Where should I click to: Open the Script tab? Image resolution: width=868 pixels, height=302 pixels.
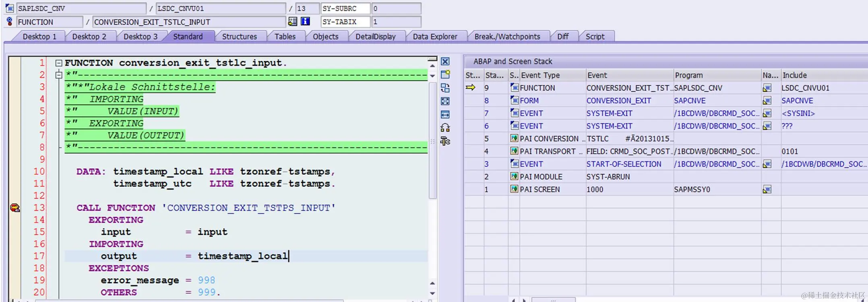595,37
